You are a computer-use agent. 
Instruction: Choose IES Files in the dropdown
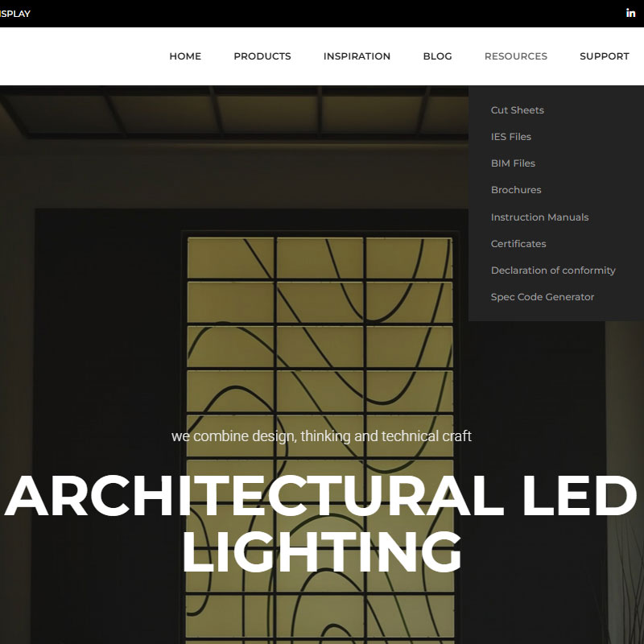tap(511, 137)
